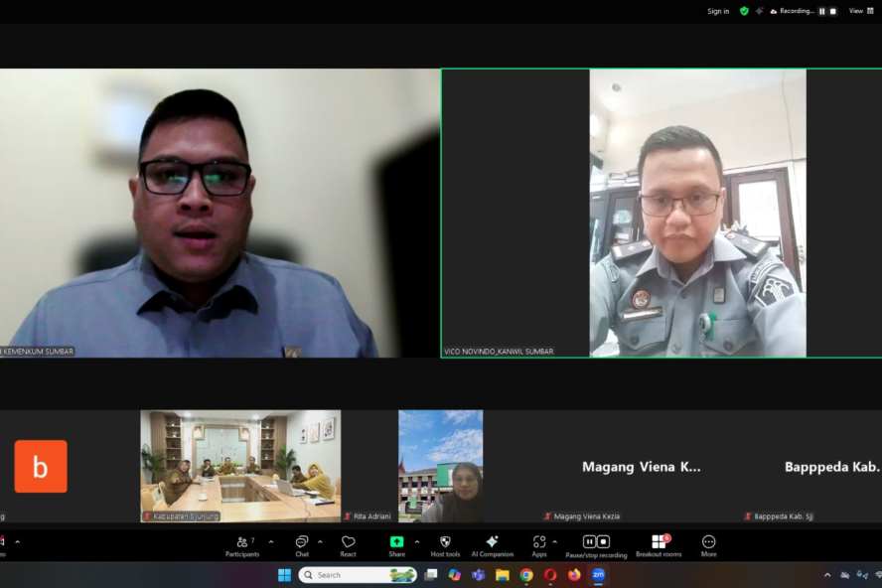Pause the recording from top bar

(x=822, y=11)
